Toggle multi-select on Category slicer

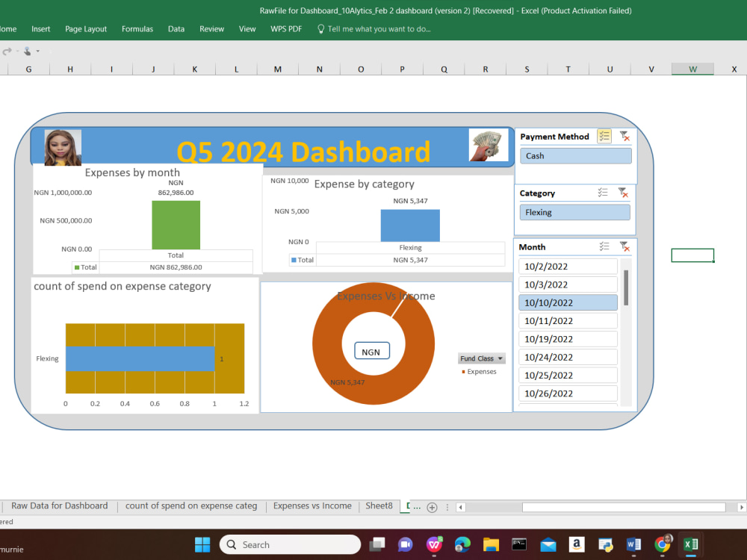(x=603, y=193)
